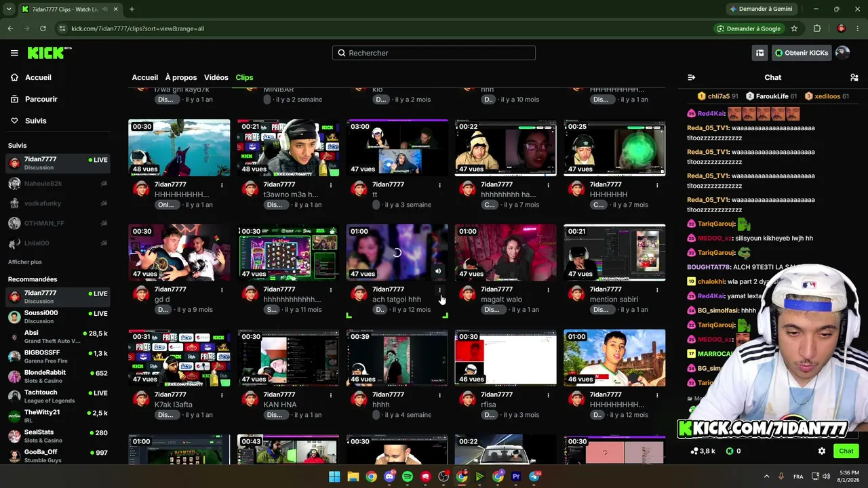The width and height of the screenshot is (868, 488).
Task: Open the Windows Start menu
Action: tap(334, 476)
